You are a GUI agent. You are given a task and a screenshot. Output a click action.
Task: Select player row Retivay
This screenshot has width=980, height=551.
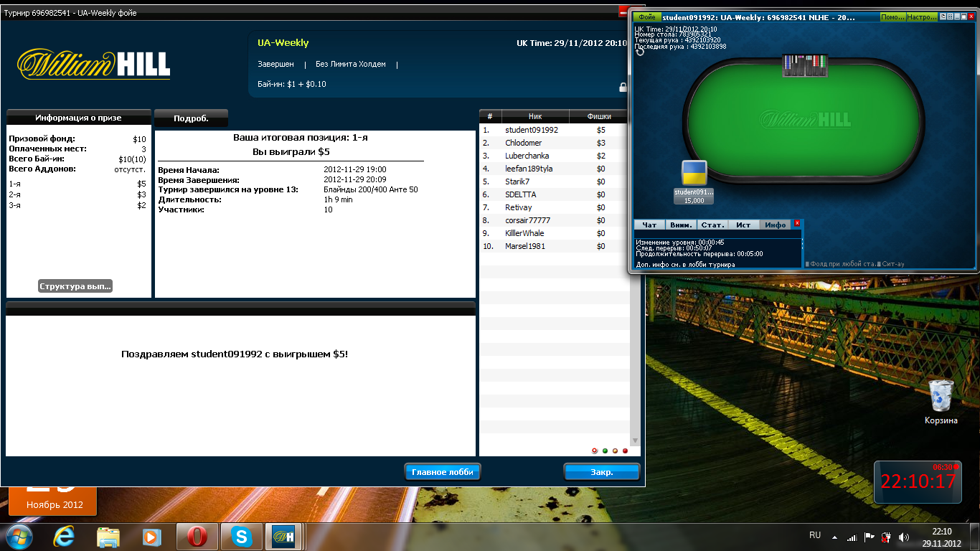coord(555,207)
